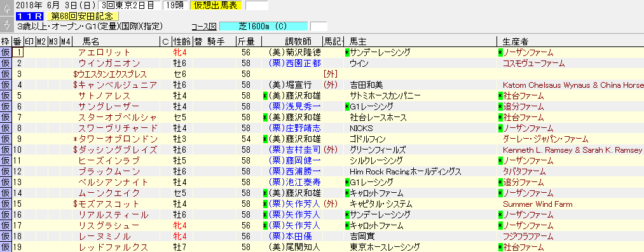Click breeder フジワラファーム
Viewport: 644px width, 252px height.
[528, 236]
